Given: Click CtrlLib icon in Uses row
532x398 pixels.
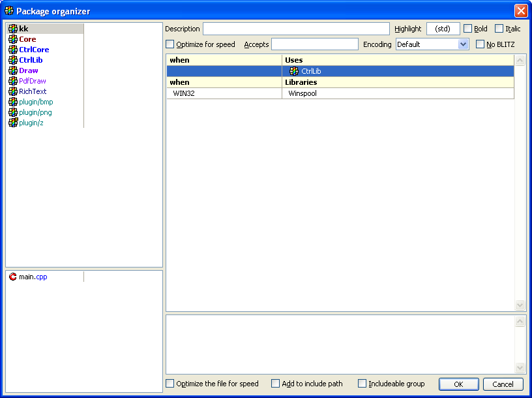Looking at the screenshot, I should coord(294,71).
